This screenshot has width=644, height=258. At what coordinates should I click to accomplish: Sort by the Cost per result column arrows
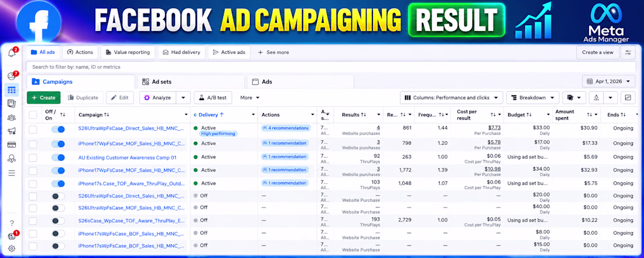coord(494,115)
